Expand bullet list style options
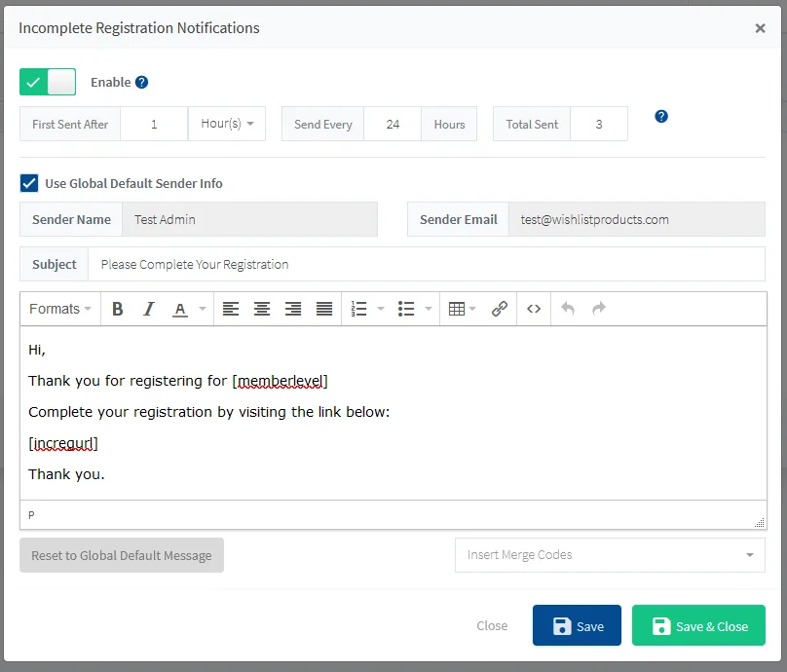This screenshot has height=672, width=787. [x=429, y=309]
